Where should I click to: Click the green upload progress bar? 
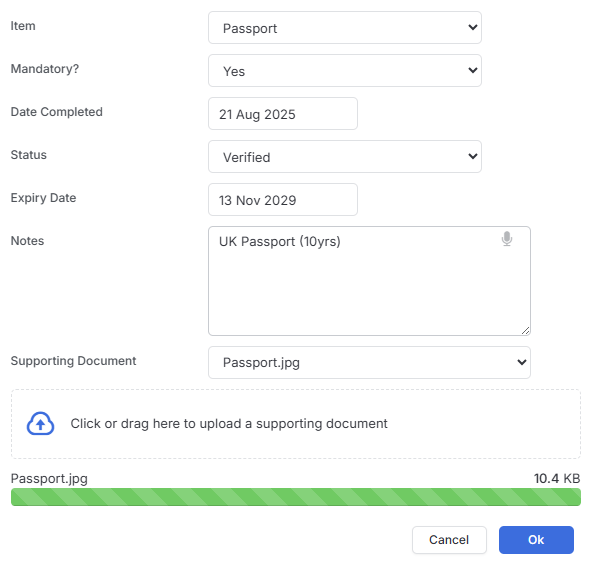pos(296,497)
